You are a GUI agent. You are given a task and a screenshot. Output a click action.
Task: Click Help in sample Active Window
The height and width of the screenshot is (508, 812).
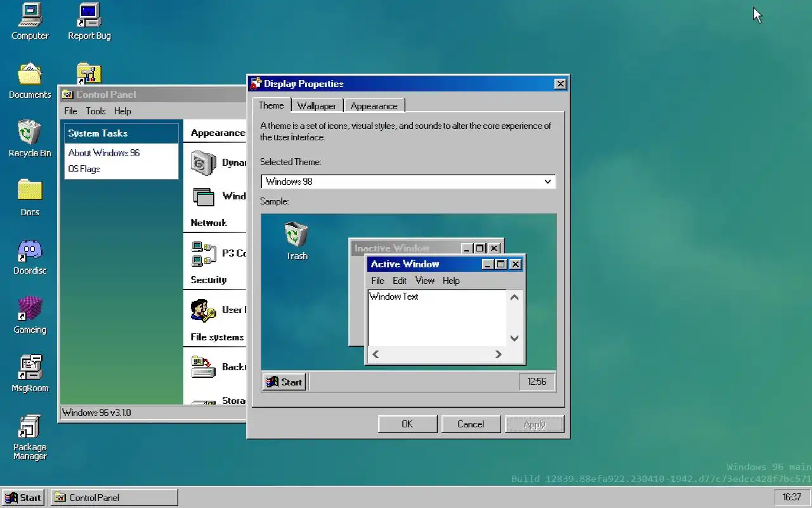tap(451, 281)
